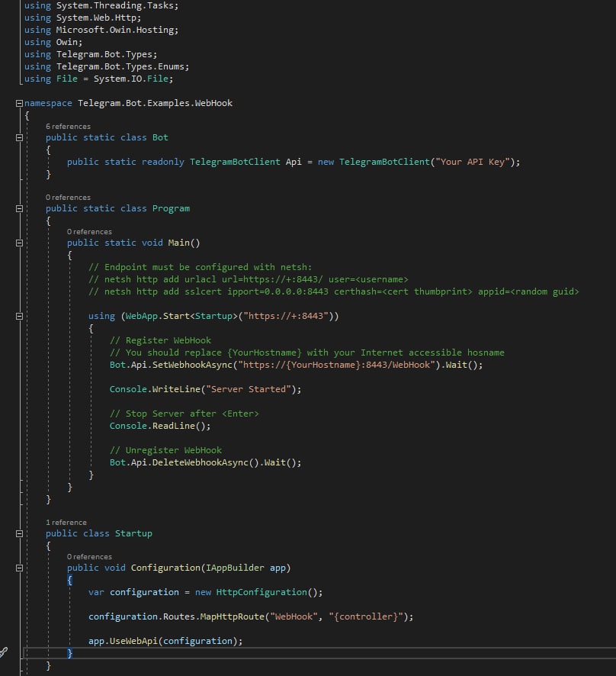
Task: Click 'DeleteWebhookAsync' method call
Action: [x=201, y=462]
